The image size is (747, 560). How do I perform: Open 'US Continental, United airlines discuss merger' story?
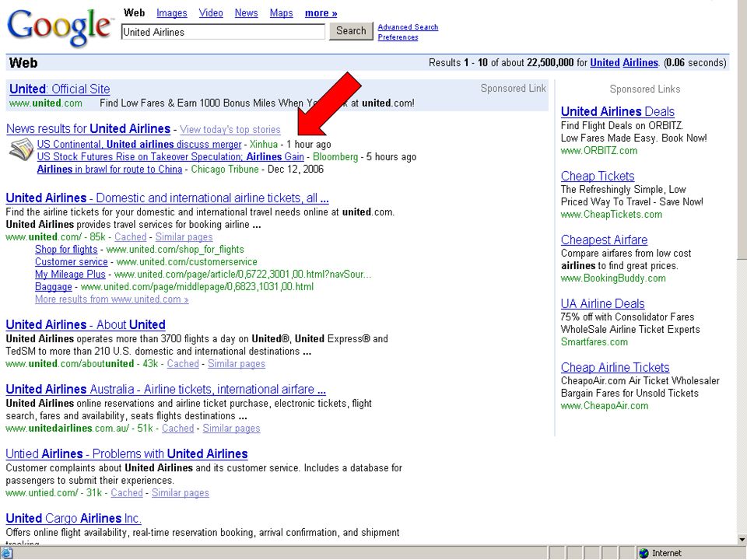(x=139, y=144)
